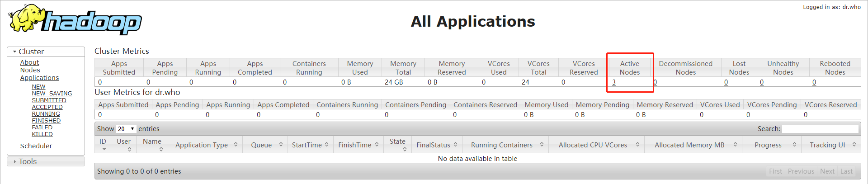The image size is (868, 184).
Task: Open the FINISHED applications filter
Action: click(x=46, y=121)
